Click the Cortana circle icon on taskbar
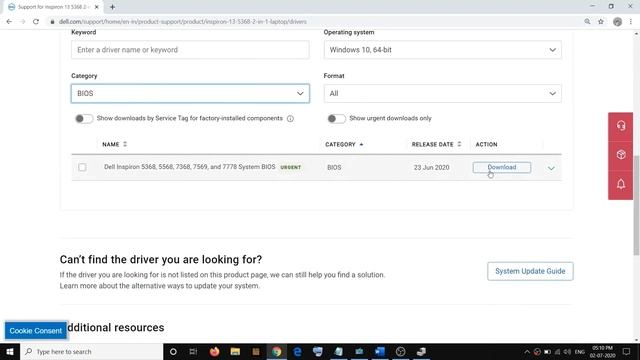 point(173,351)
